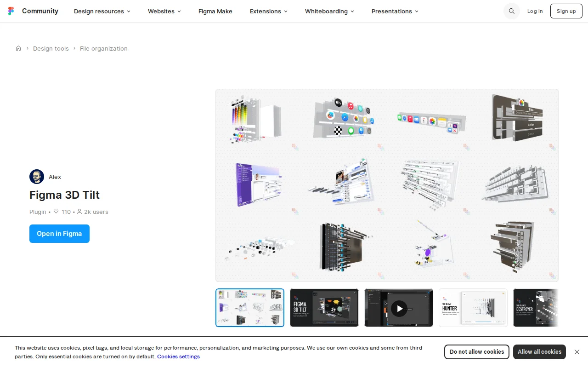Image resolution: width=588 pixels, height=368 pixels.
Task: Expand the Extensions dropdown
Action: point(268,11)
